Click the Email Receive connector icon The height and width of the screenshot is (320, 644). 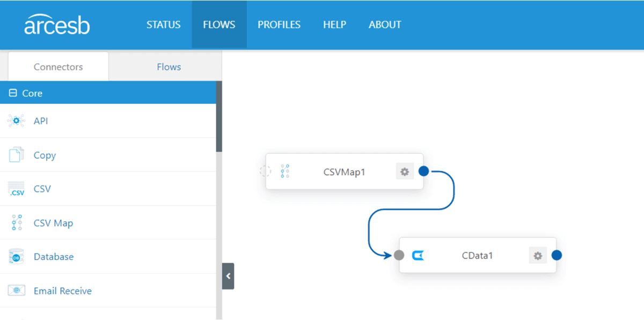click(x=16, y=291)
